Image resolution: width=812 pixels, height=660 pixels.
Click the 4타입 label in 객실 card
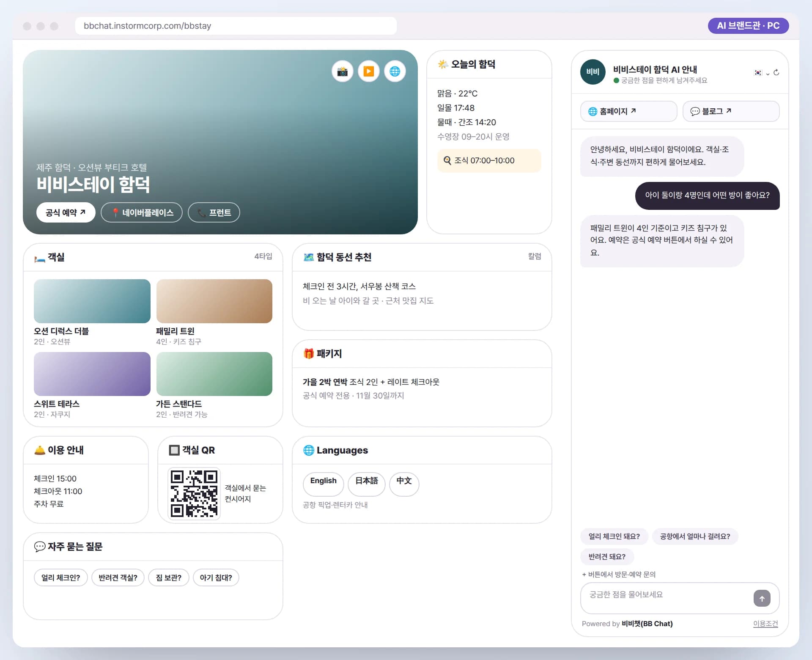(x=263, y=256)
